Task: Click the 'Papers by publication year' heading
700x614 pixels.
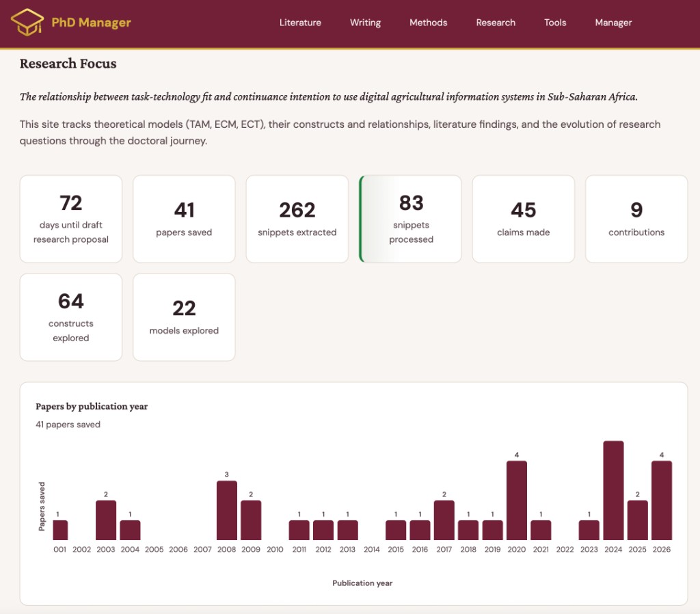Action: point(92,406)
